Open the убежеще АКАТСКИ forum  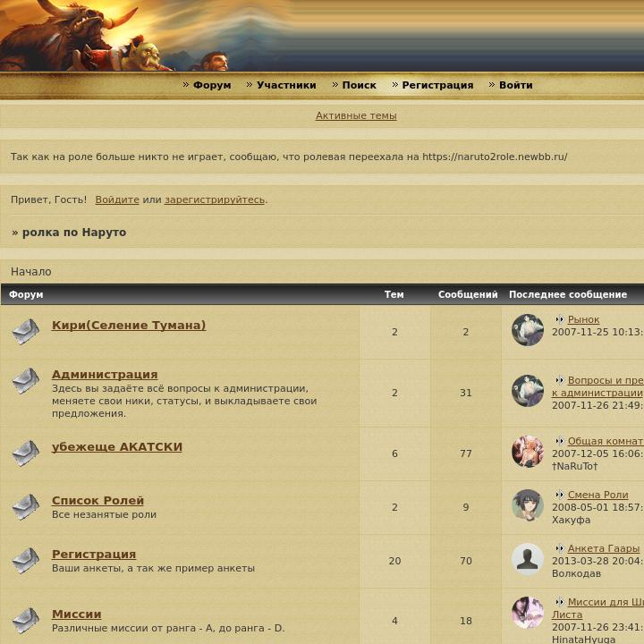(x=117, y=446)
